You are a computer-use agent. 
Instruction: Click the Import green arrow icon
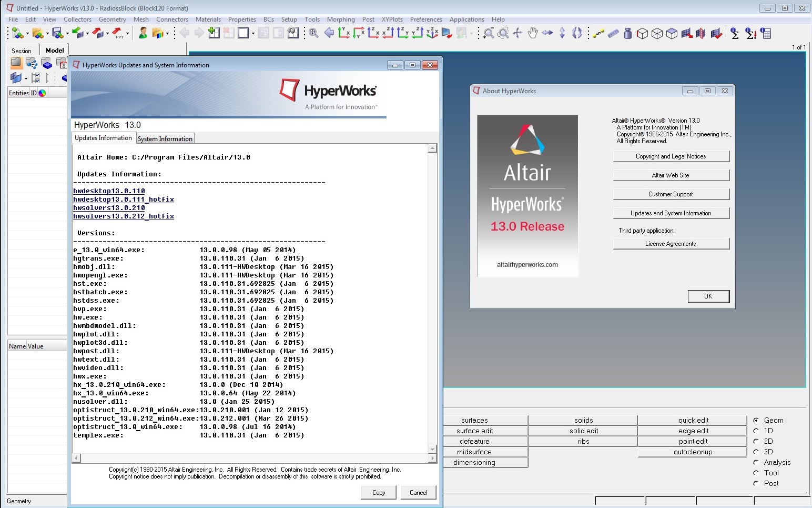coord(78,33)
